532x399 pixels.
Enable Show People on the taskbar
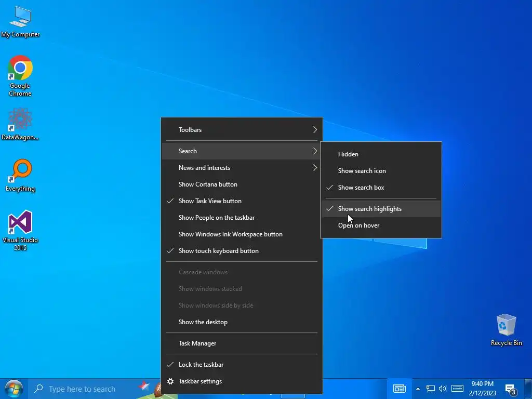242,218
